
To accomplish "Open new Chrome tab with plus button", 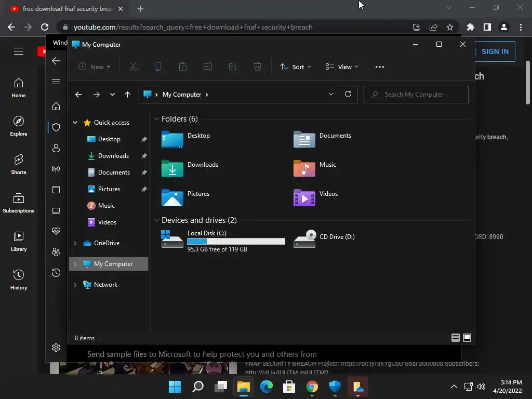I will [x=140, y=9].
